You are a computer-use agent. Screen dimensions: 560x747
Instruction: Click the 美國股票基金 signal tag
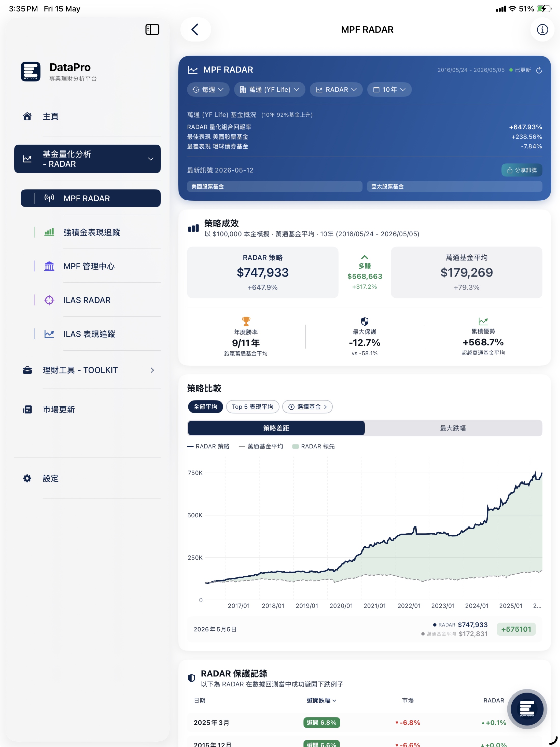point(275,186)
